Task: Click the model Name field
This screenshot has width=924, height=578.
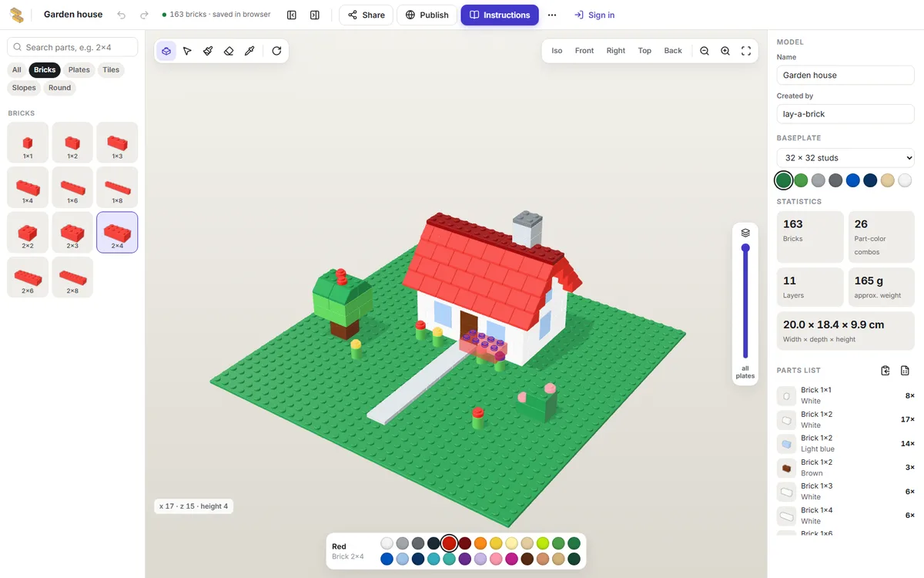Action: pos(845,75)
